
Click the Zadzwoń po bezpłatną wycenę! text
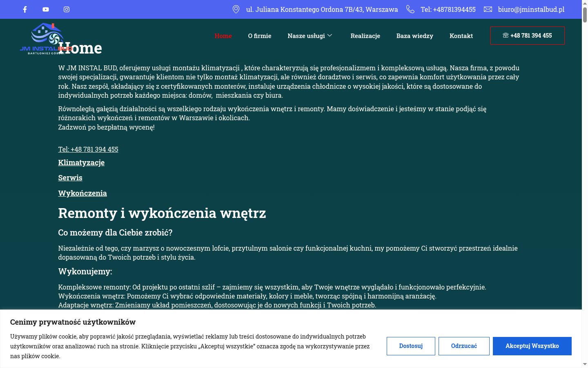[107, 127]
